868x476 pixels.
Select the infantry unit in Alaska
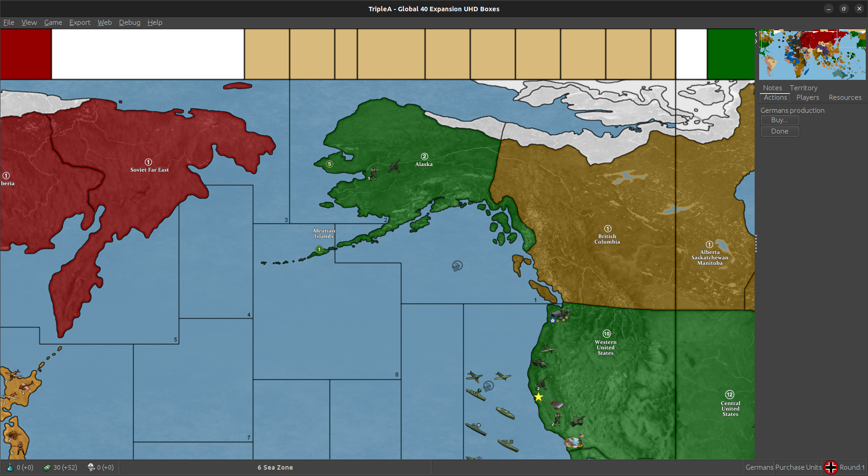pyautogui.click(x=374, y=173)
